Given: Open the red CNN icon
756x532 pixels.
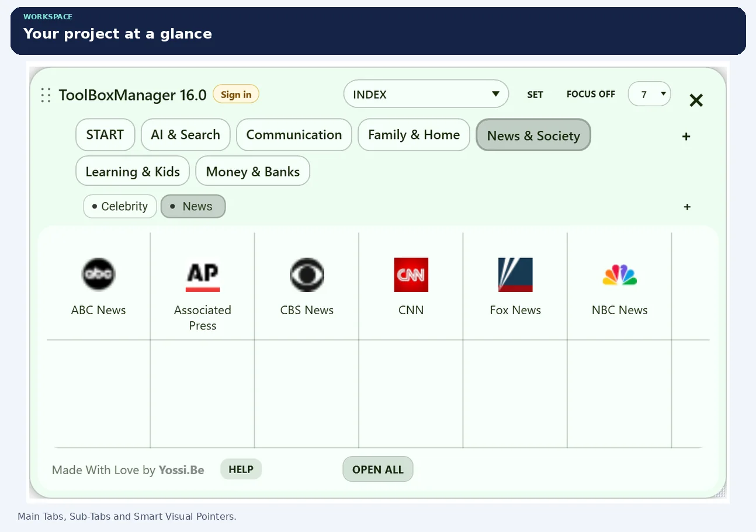Looking at the screenshot, I should [x=411, y=274].
